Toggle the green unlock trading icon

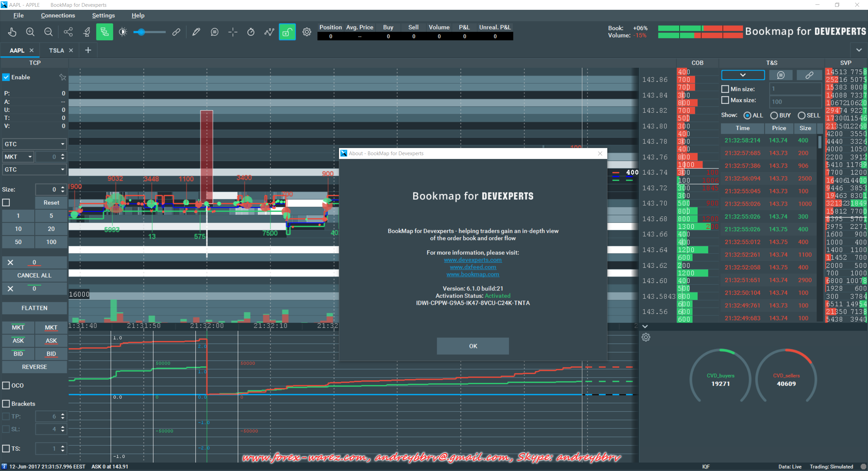coord(287,32)
